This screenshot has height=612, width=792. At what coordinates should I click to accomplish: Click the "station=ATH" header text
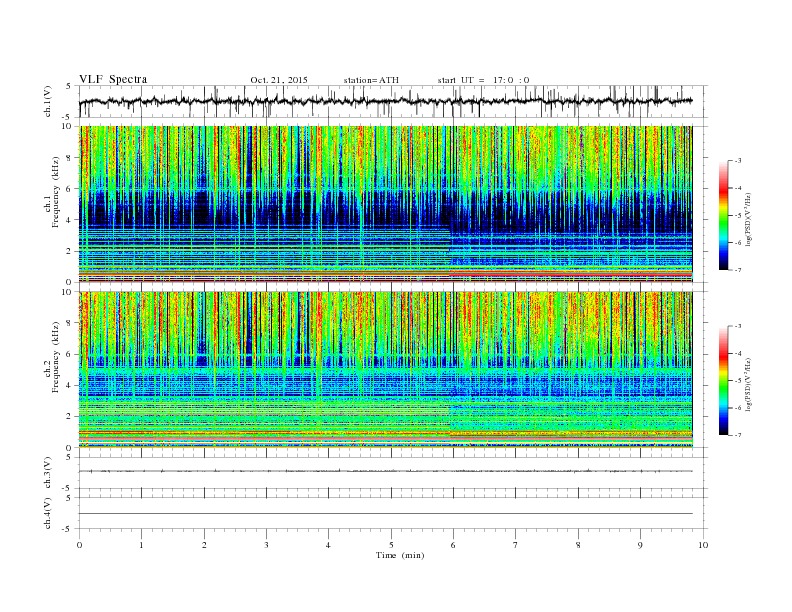[x=371, y=80]
